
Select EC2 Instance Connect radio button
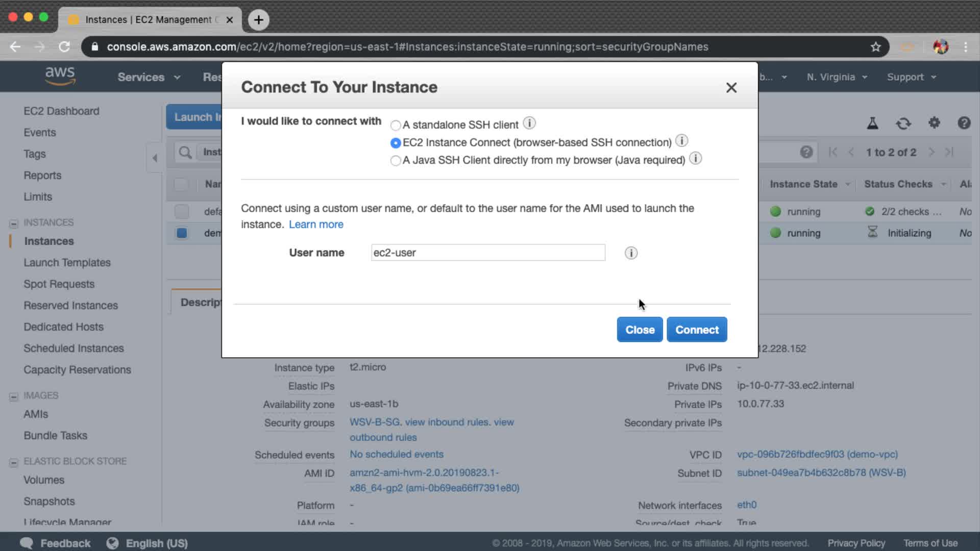click(x=395, y=143)
